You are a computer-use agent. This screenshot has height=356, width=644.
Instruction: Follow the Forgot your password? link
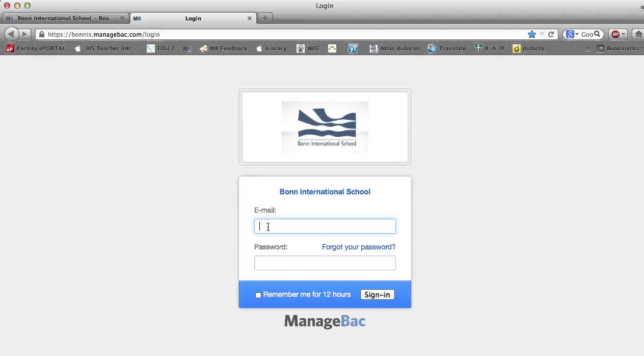point(359,247)
